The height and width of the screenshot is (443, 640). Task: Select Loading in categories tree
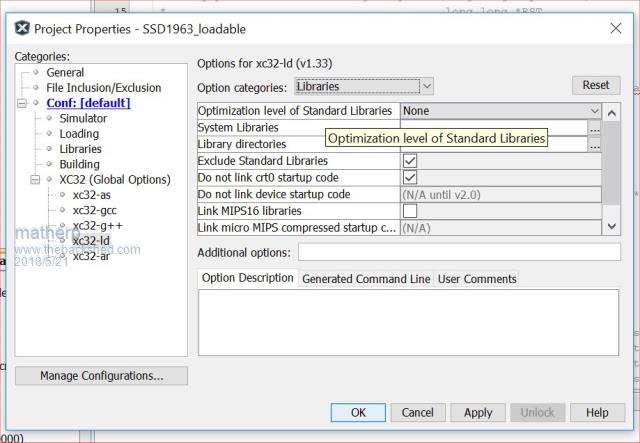coord(79,134)
